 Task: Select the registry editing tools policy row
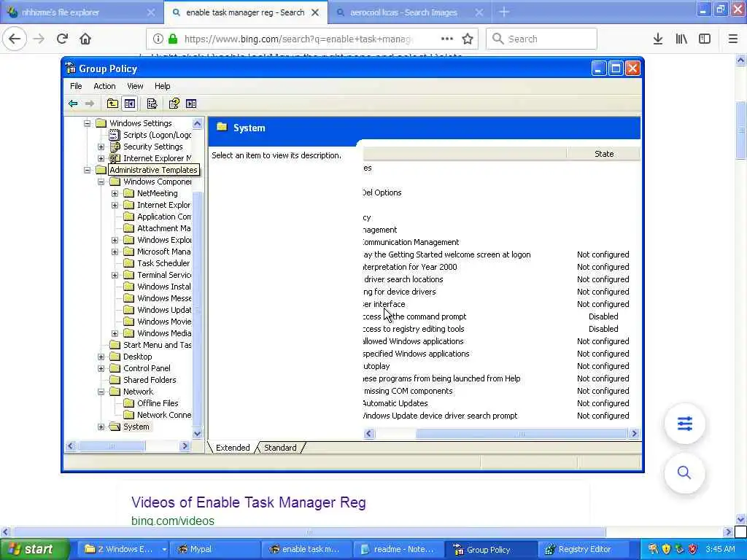[500, 329]
